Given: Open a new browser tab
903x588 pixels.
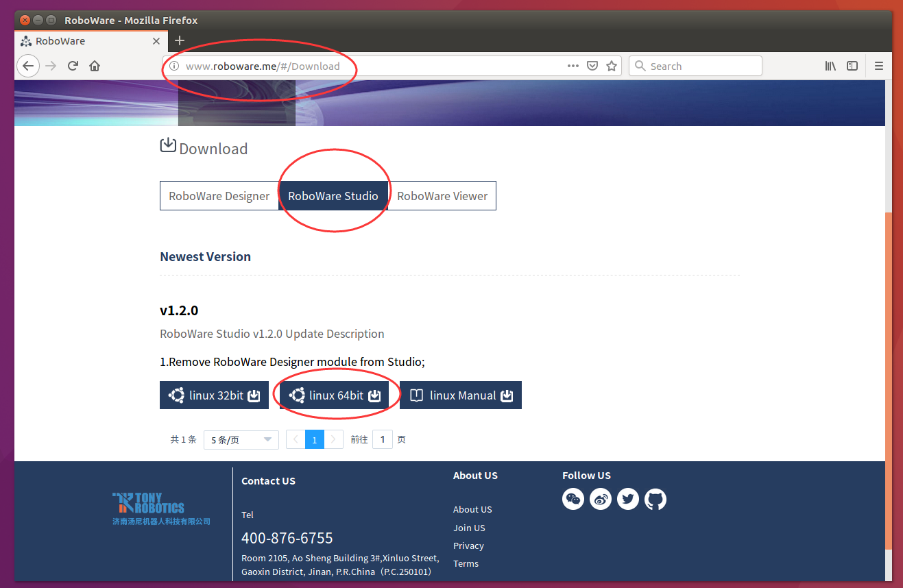Looking at the screenshot, I should tap(180, 40).
